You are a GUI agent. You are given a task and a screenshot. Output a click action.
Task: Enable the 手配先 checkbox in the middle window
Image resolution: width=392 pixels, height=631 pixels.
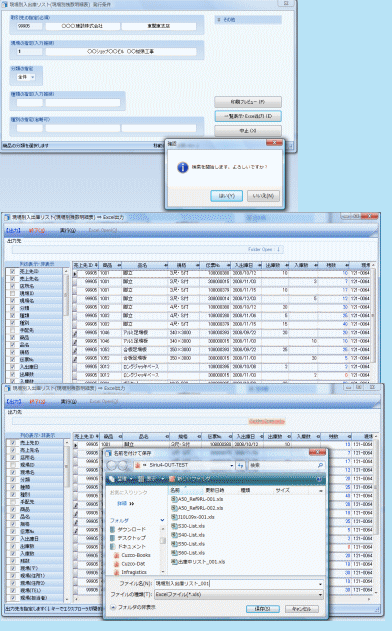click(x=13, y=330)
